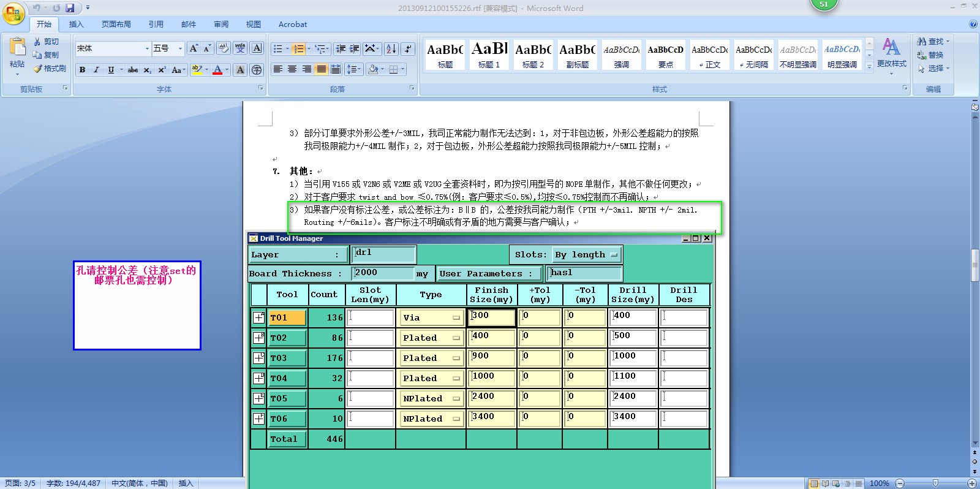Apply strikethrough (abc) formatting
Viewport: 980px width, 489px height.
point(132,70)
